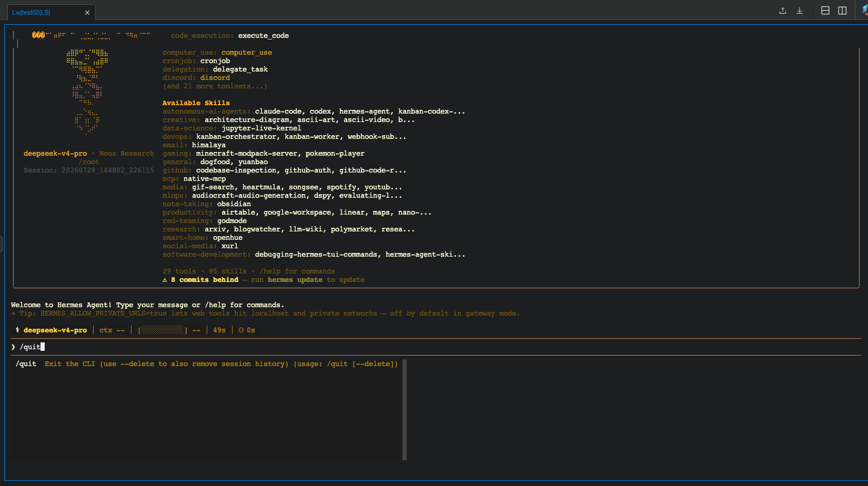Click the '8 commits behind' warning icon
The height and width of the screenshot is (486, 868).
click(x=165, y=280)
